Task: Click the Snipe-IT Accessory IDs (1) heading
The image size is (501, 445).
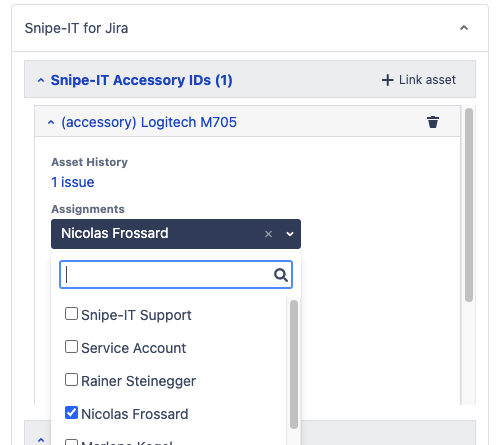Action: coord(141,80)
